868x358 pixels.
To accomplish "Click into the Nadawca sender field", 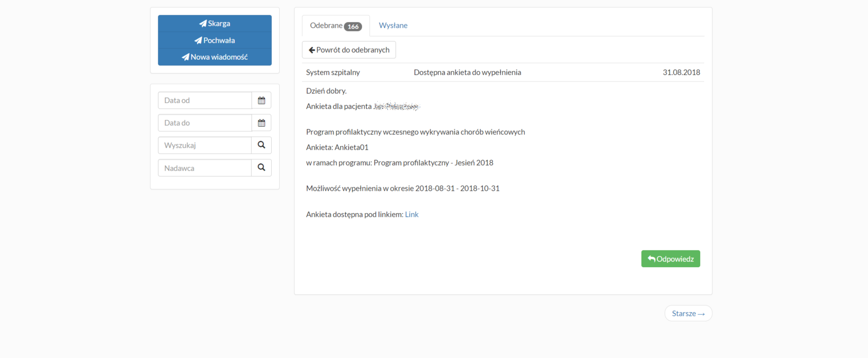I will (x=205, y=168).
